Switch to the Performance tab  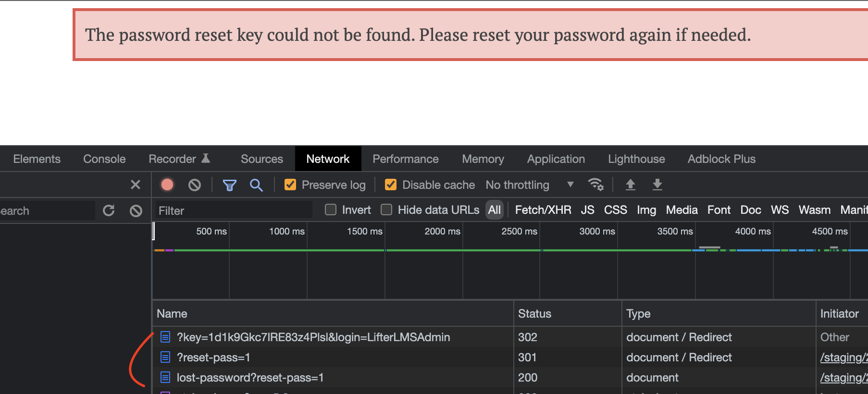pos(405,159)
